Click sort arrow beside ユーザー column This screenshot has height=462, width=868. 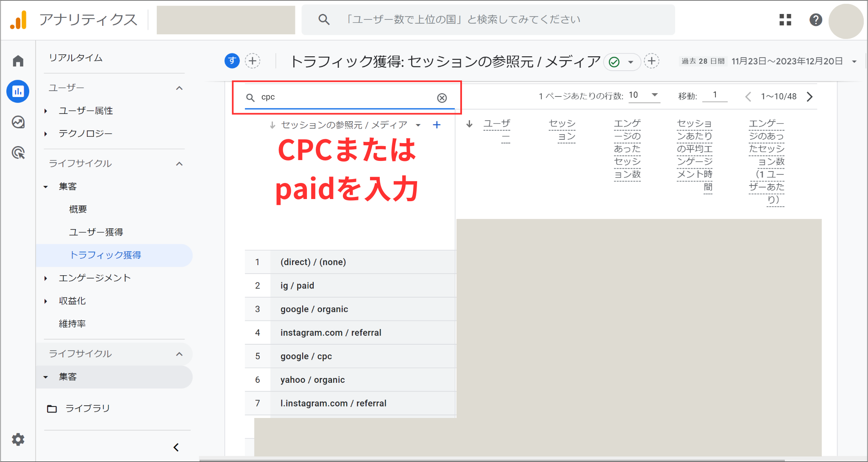click(469, 124)
